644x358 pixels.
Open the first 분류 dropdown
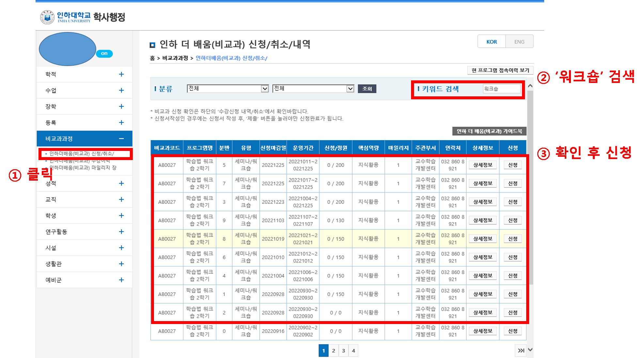[x=228, y=89]
